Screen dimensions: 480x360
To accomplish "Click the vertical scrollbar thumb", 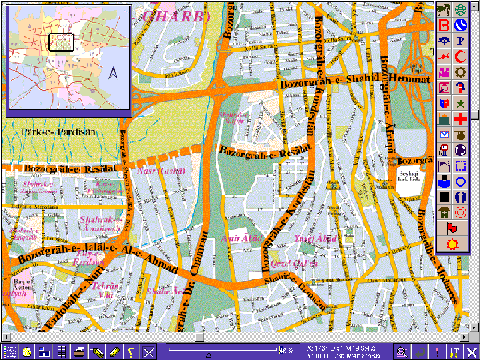I will pyautogui.click(x=475, y=115).
